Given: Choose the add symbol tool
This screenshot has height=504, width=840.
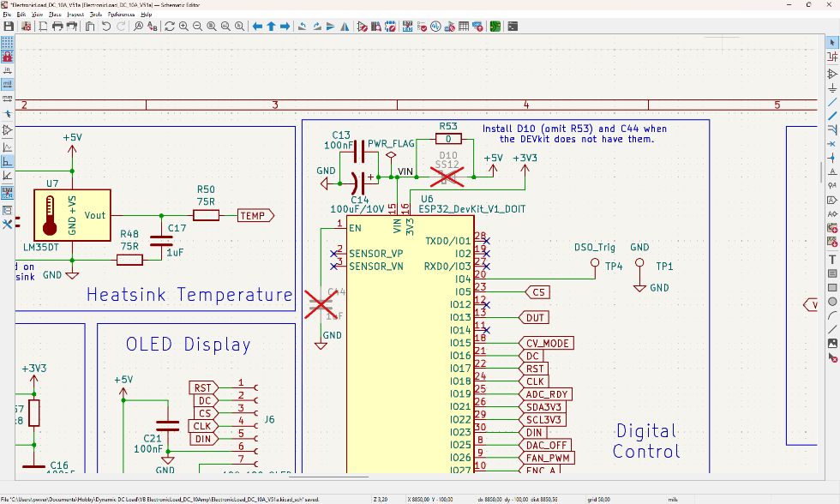Looking at the screenshot, I should point(832,74).
